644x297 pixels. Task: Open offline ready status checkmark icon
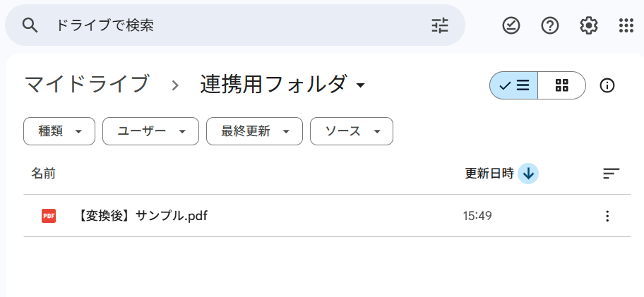[x=511, y=25]
